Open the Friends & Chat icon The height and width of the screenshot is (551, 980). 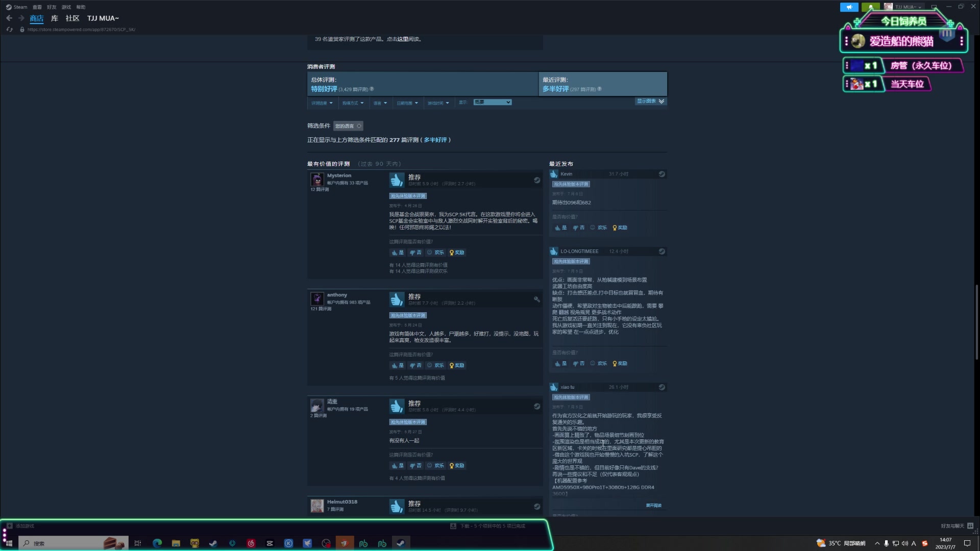click(x=970, y=526)
